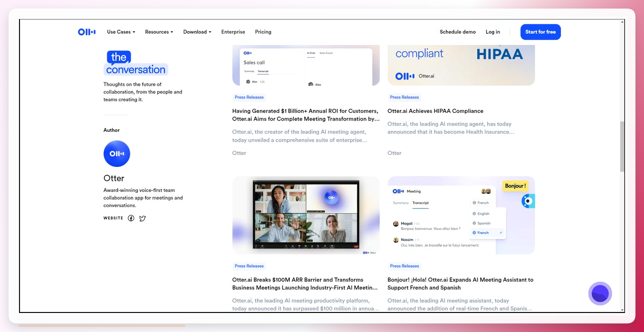Click the browser scrollbar down arrow
Viewport: 644px width, 332px height.
point(622,310)
